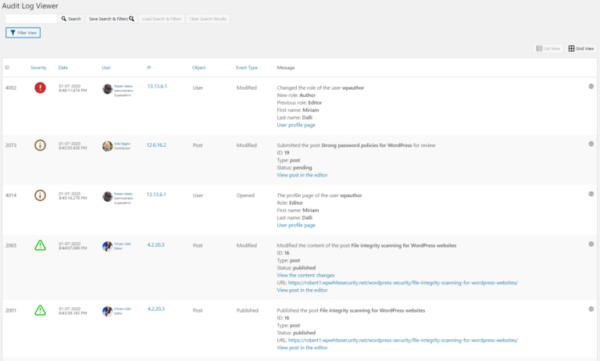
Task: Click Save Search & Filters button
Action: pos(111,19)
